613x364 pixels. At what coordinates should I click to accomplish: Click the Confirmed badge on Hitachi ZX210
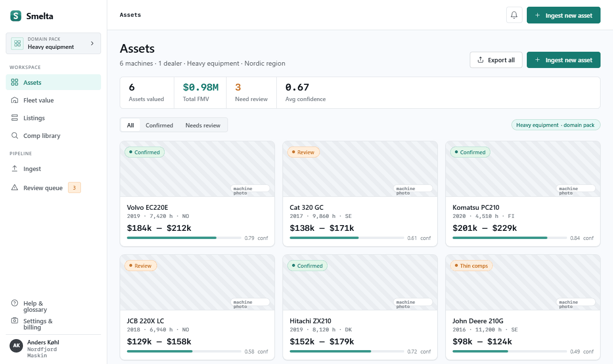(x=307, y=266)
